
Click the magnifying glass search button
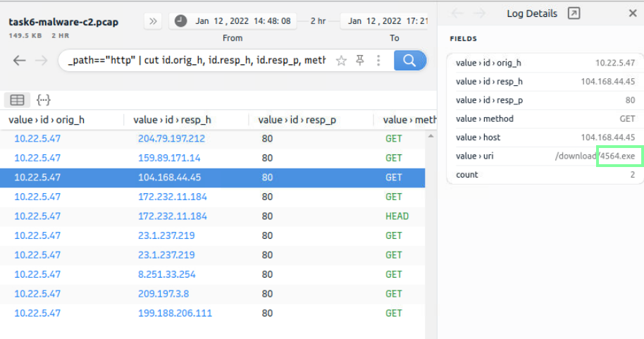pos(409,61)
